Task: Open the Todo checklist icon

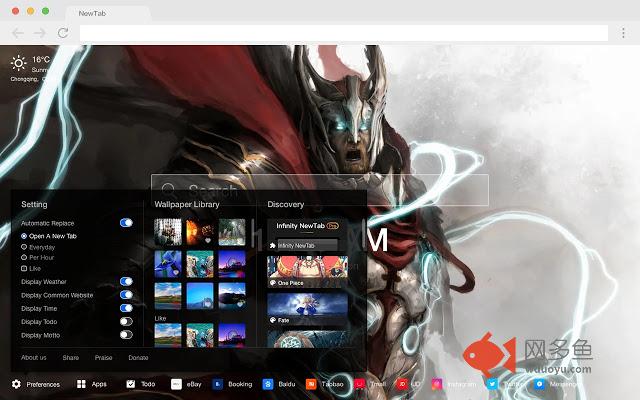Action: (x=131, y=384)
